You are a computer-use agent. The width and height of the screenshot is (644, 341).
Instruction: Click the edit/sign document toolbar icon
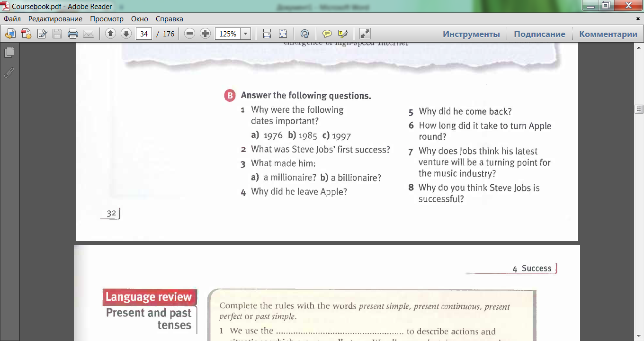(x=42, y=34)
